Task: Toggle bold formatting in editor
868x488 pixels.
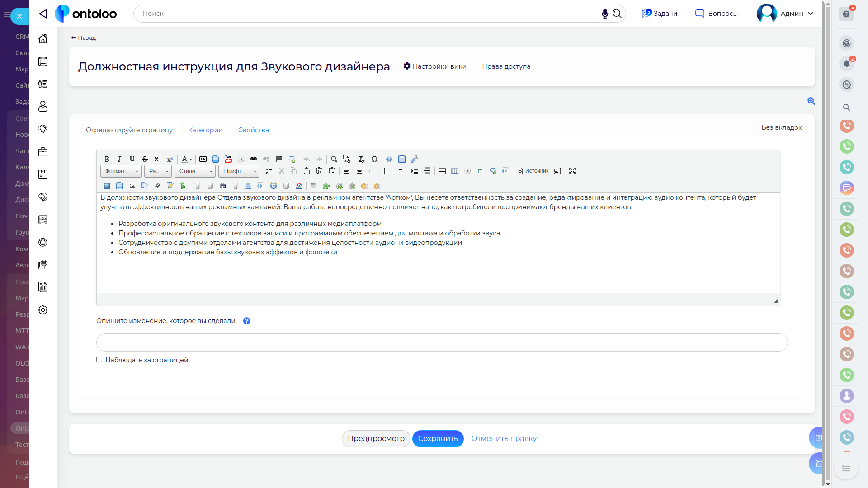Action: click(107, 159)
